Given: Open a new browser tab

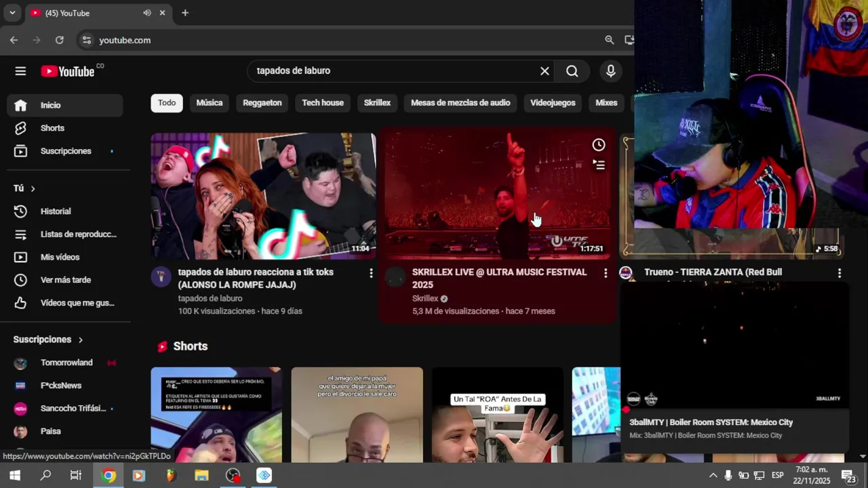Looking at the screenshot, I should [185, 13].
